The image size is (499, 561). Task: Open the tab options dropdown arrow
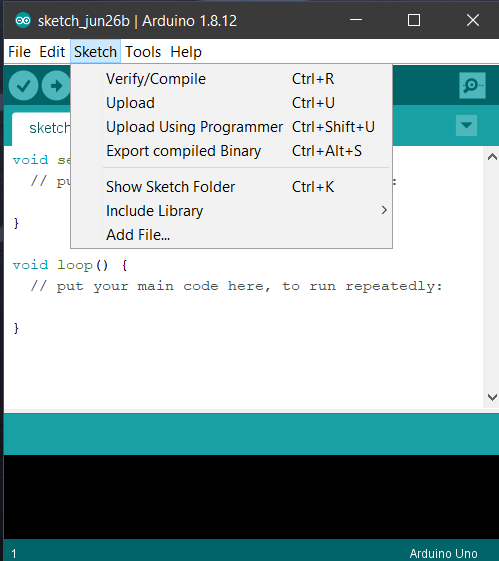coord(466,126)
